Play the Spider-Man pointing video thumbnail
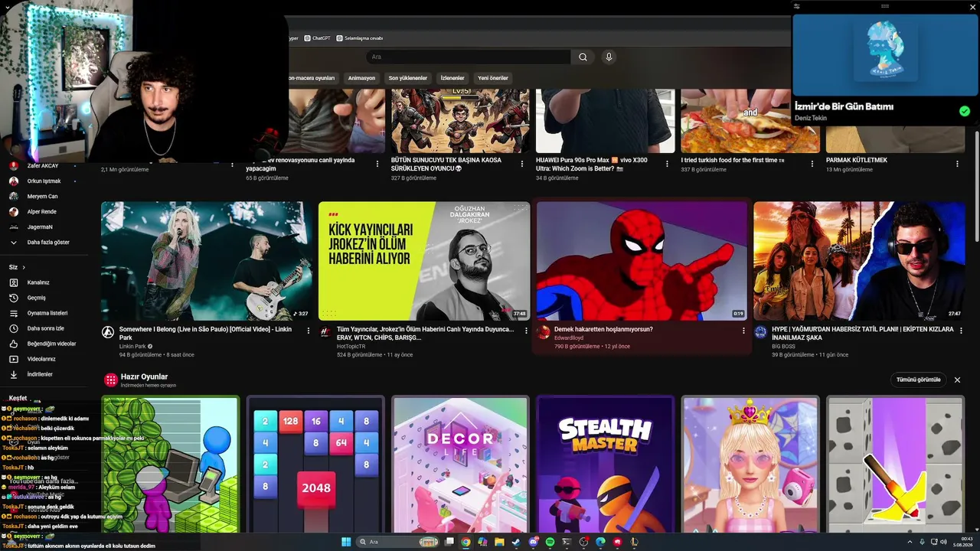The height and width of the screenshot is (551, 980). [x=642, y=261]
